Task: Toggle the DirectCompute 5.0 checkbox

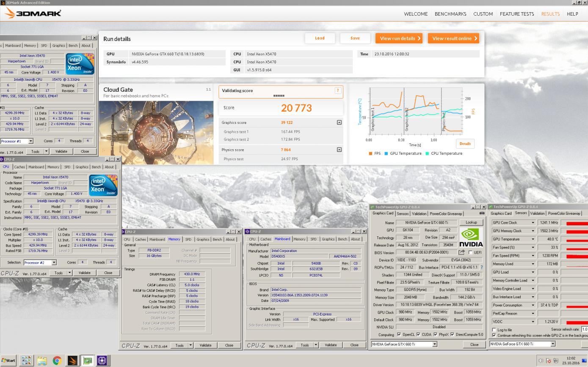Action: (452, 334)
